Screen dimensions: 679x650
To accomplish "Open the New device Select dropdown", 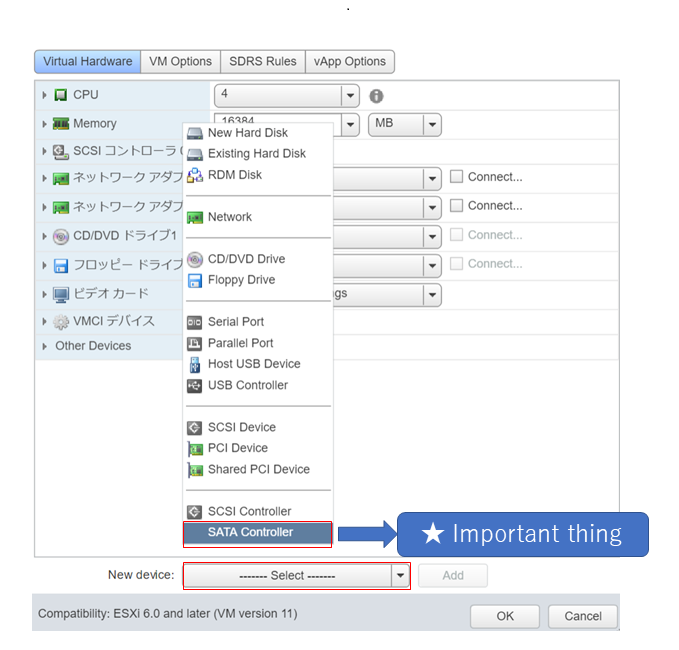I will tap(297, 576).
